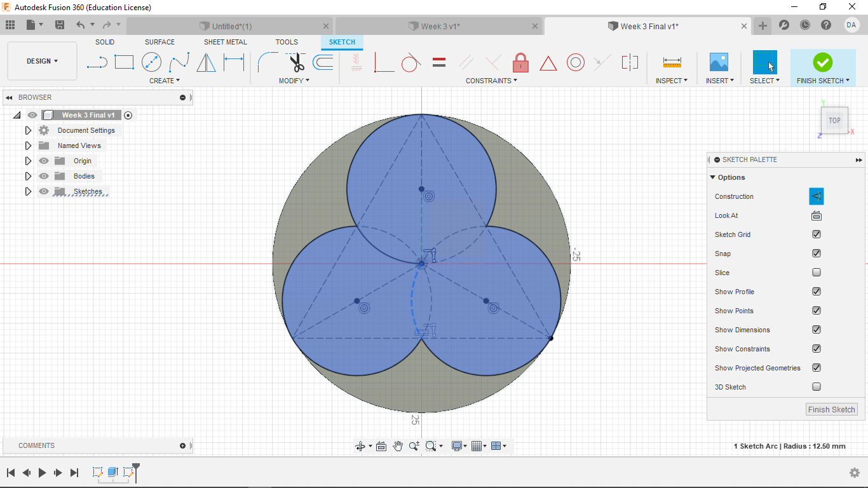Switch to the Week 3 v1* document tab
Viewport: 868px width, 488px height.
[x=440, y=26]
